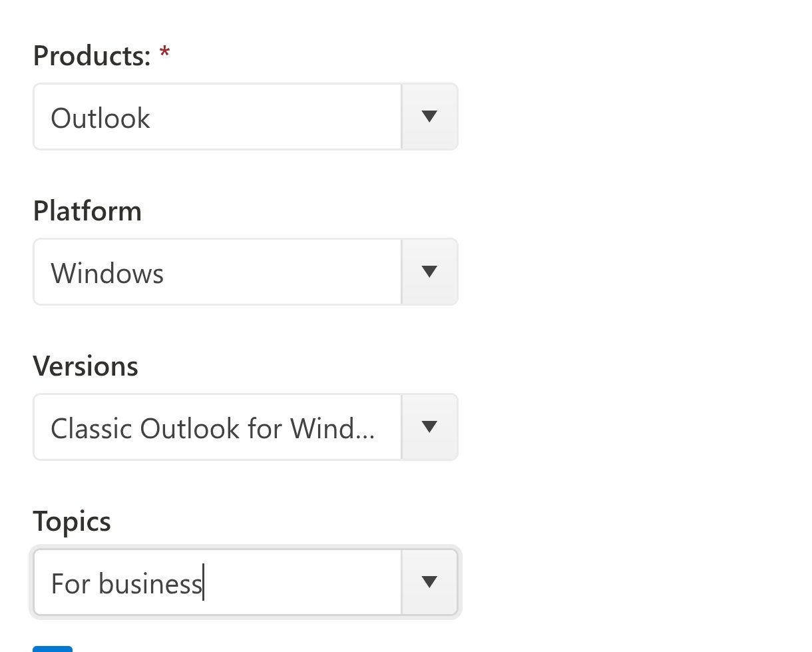Screen dimensions: 812x652
Task: Click the Versions heading
Action: coord(85,366)
